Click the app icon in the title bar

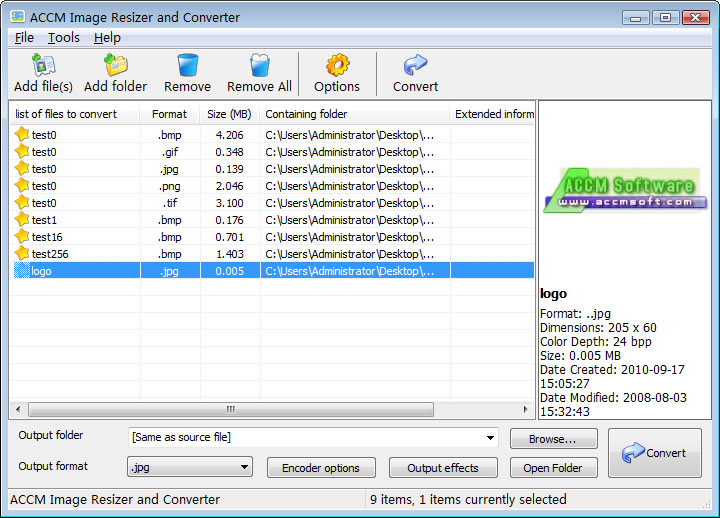(17, 17)
